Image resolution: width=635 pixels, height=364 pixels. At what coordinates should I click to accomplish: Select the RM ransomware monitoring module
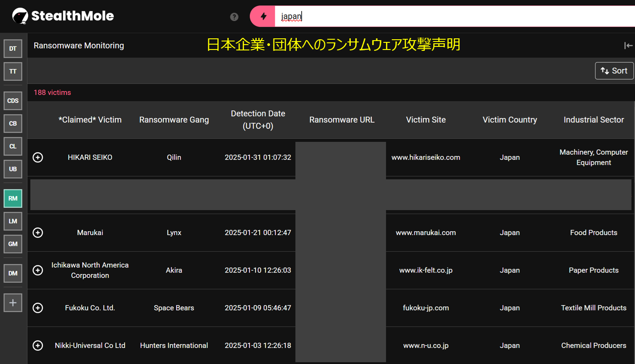[x=13, y=199]
